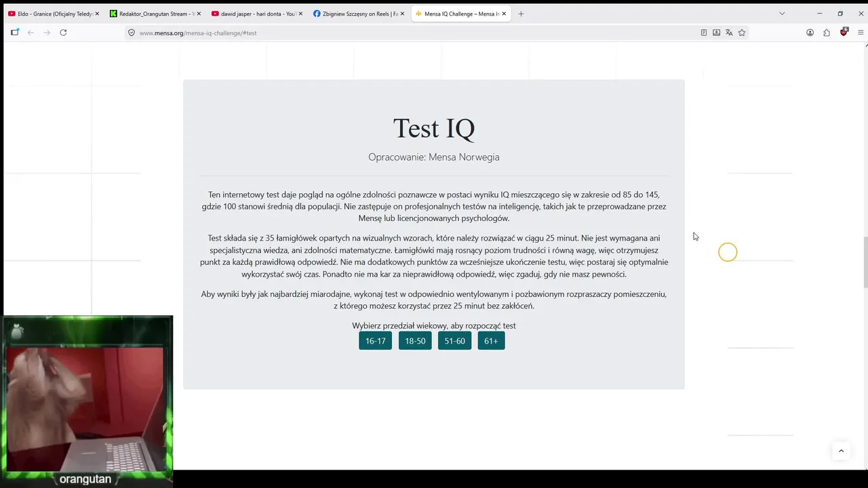Open Firefox account icon
Viewport: 868px width, 488px height.
(810, 33)
